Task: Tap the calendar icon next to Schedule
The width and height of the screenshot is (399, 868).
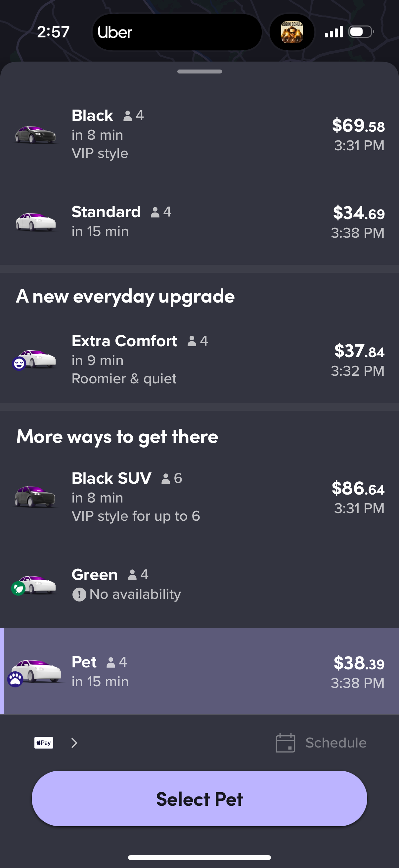Action: click(x=285, y=742)
